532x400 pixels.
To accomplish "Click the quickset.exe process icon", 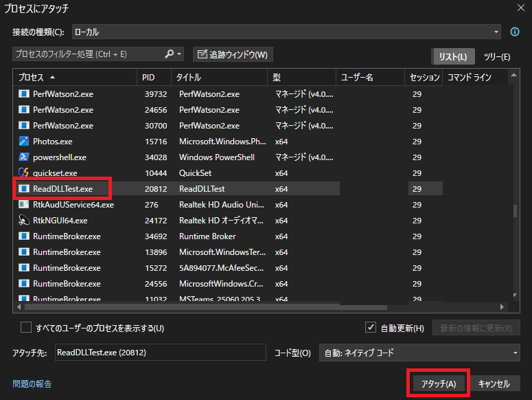I will point(24,173).
